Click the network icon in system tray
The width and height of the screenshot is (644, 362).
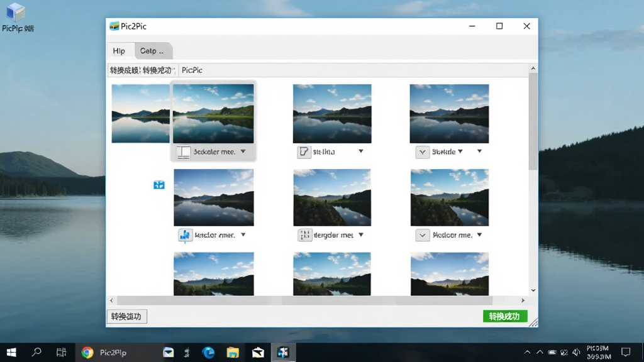(x=564, y=352)
